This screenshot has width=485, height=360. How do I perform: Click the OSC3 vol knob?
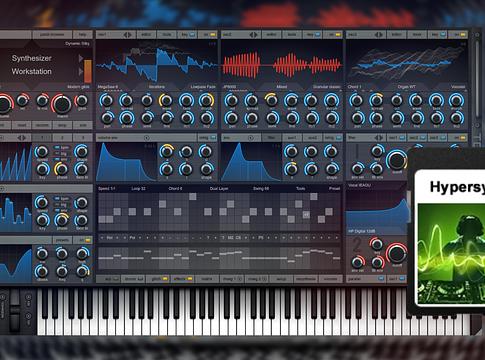point(356,100)
